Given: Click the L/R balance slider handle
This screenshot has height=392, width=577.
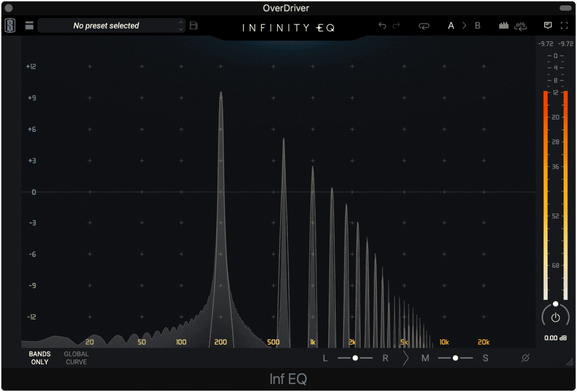Looking at the screenshot, I should coord(355,358).
